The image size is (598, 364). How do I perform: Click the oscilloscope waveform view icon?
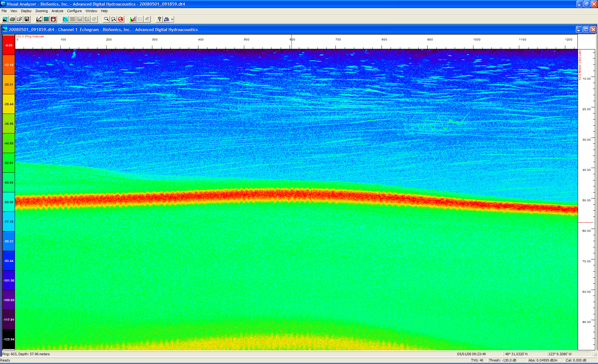point(65,19)
